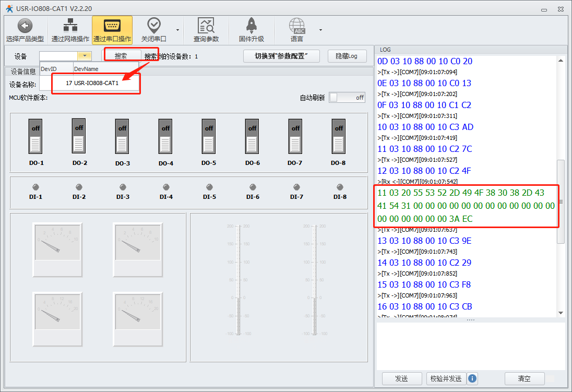Switch to the 设备信息 tab
Image resolution: width=572 pixels, height=392 pixels.
(x=23, y=71)
